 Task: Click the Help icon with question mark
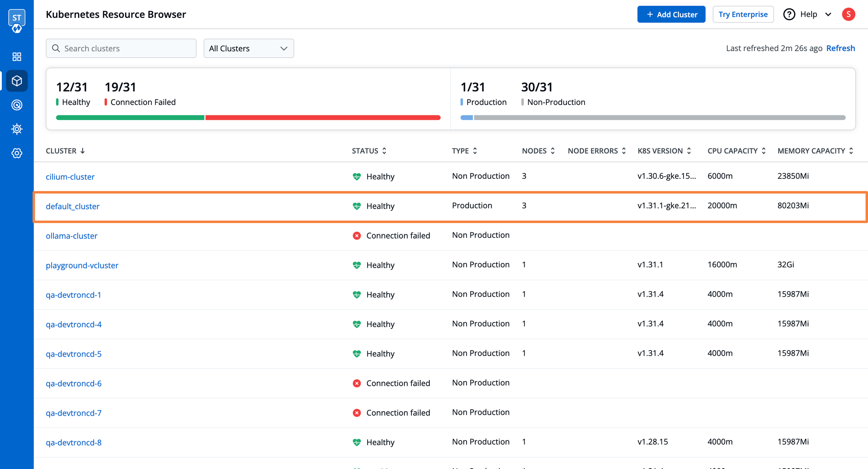pos(789,14)
